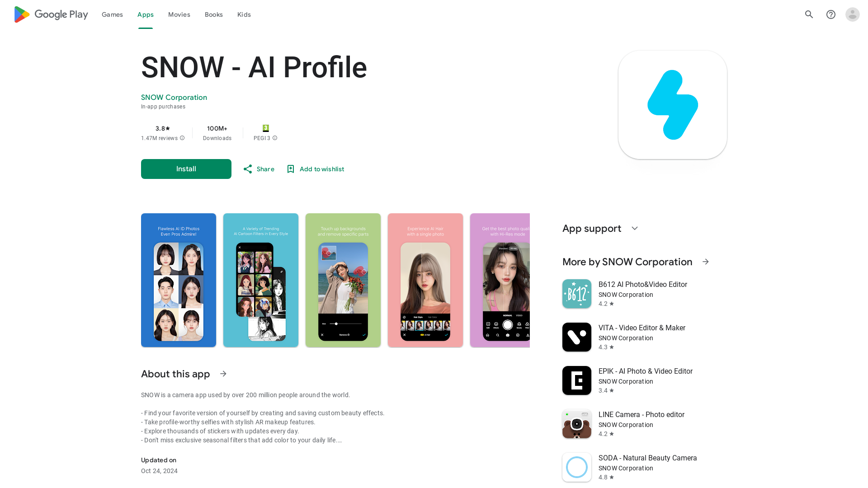Expand the App support section
This screenshot has width=868, height=488.
[x=634, y=229]
